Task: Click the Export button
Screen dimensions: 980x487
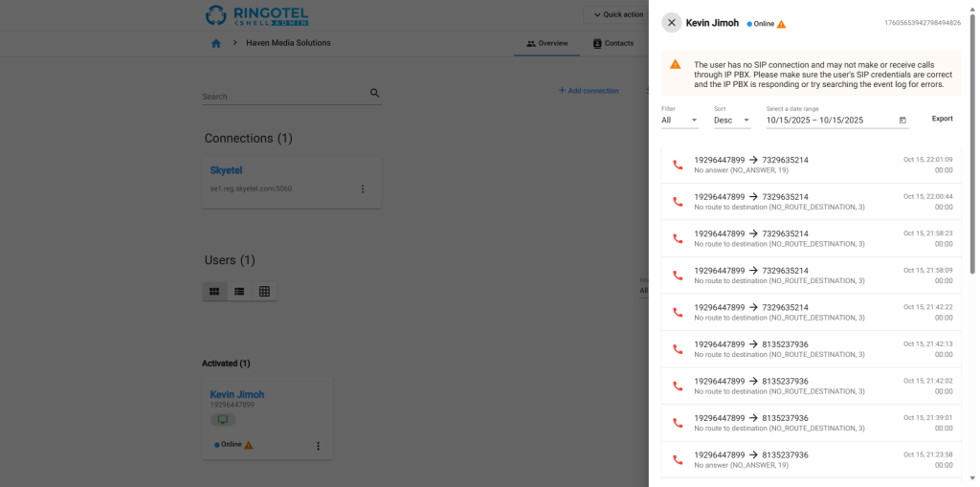Action: [942, 119]
